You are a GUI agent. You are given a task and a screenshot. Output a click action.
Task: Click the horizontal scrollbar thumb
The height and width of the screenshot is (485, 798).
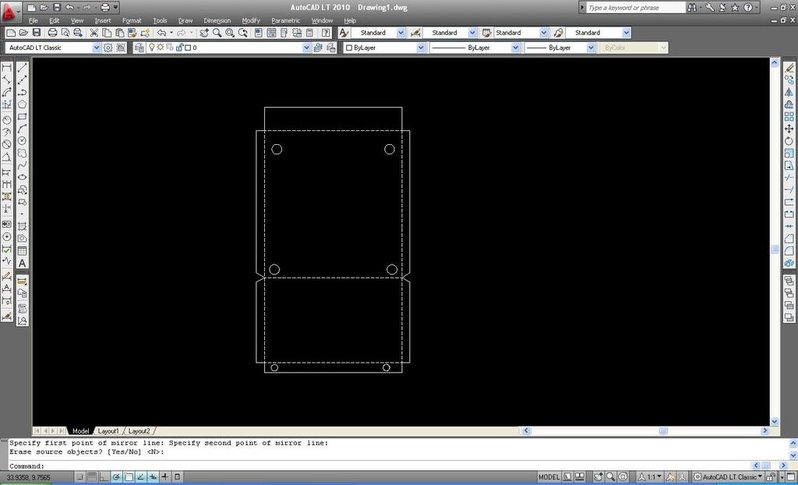pos(663,431)
